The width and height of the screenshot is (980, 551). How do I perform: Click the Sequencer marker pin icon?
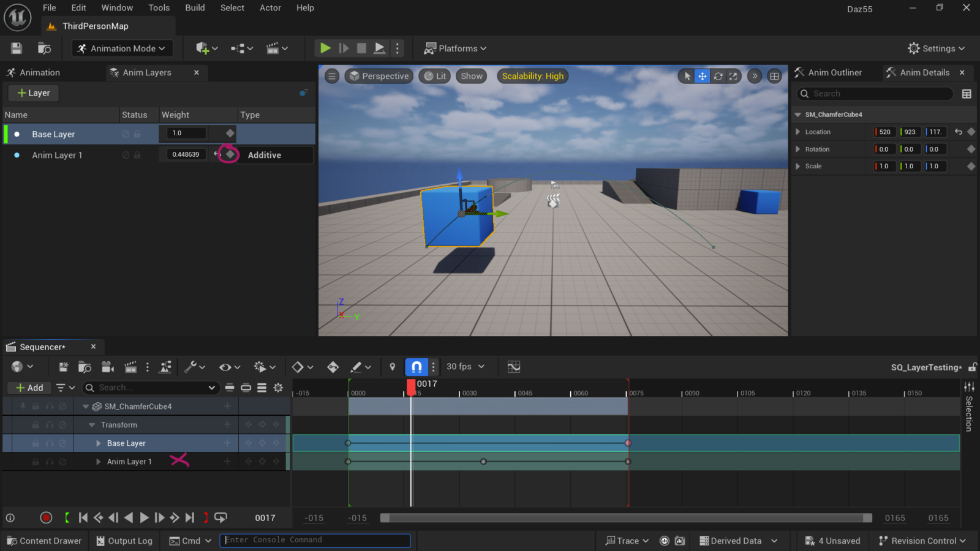[393, 367]
